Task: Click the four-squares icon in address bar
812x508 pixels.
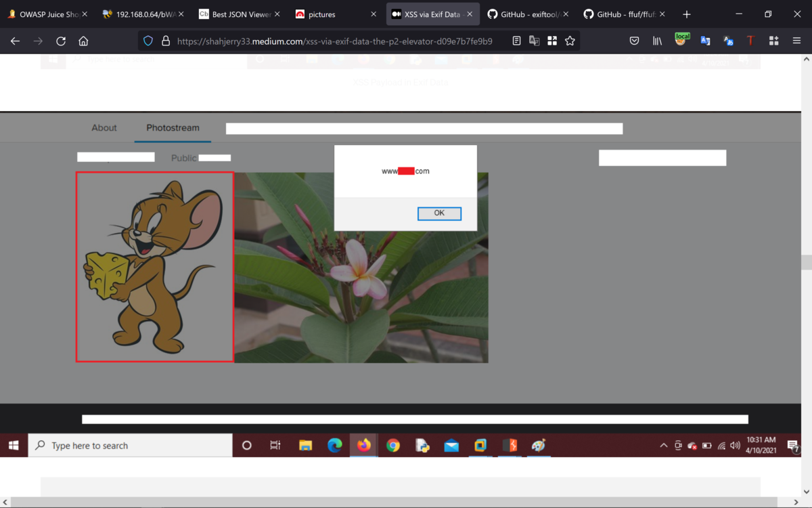Action: coord(552,41)
